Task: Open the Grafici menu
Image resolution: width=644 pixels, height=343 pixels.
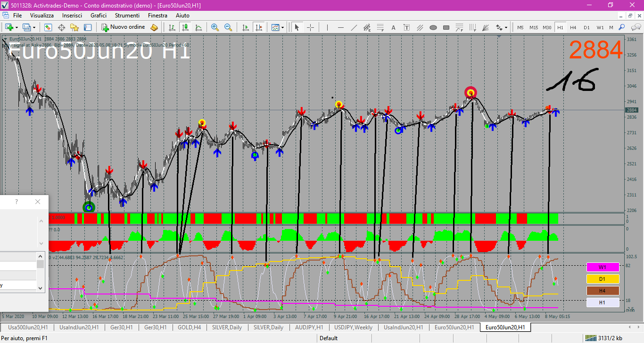Action: (x=99, y=16)
